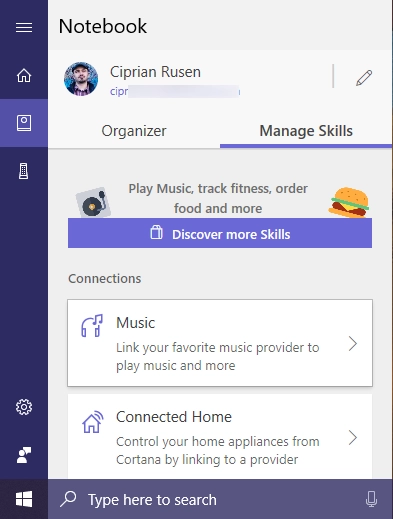The width and height of the screenshot is (393, 519).
Task: Click the Feedback person icon
Action: click(x=24, y=455)
